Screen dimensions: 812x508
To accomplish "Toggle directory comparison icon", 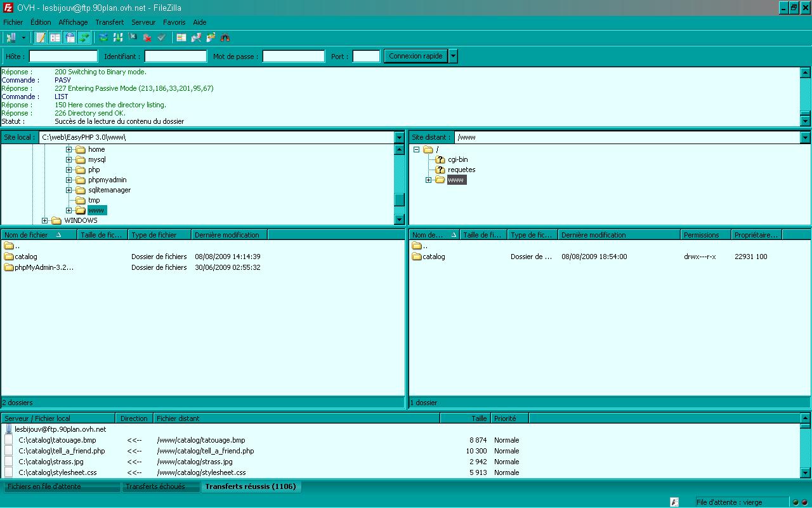I will pyautogui.click(x=196, y=37).
